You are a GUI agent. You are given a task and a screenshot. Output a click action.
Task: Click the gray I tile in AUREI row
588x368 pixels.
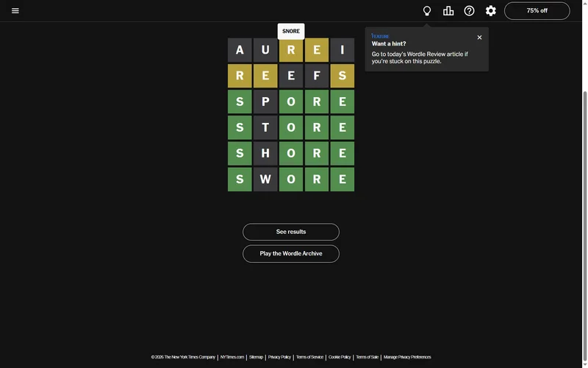coord(343,50)
